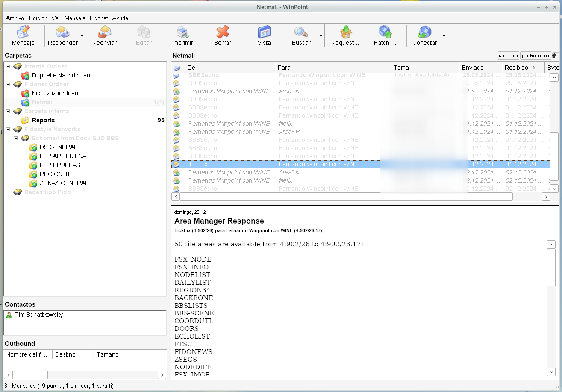This screenshot has height=392, width=562.
Task: Delete message with the Borrar icon
Action: [x=222, y=32]
